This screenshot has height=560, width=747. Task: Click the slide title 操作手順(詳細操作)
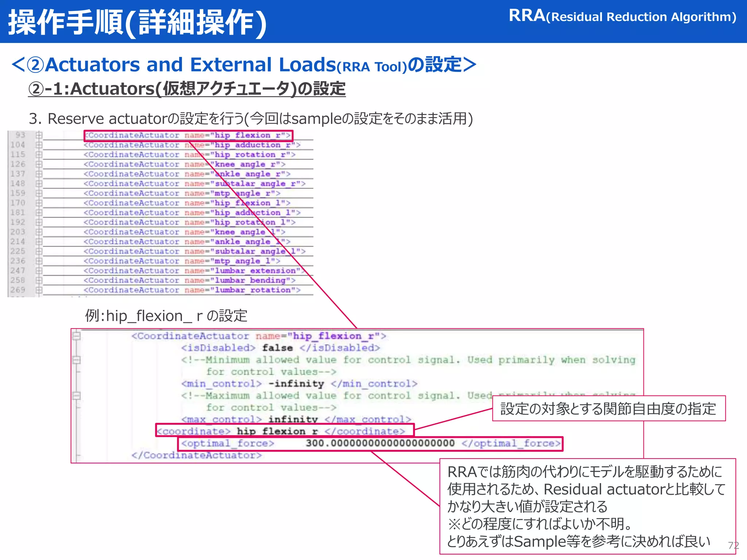click(138, 23)
